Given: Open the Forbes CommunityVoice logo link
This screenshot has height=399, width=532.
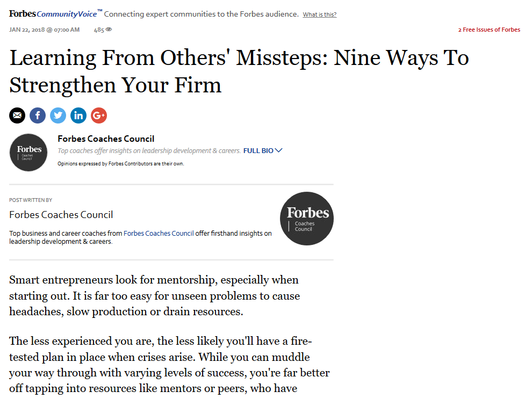Looking at the screenshot, I should pyautogui.click(x=53, y=14).
